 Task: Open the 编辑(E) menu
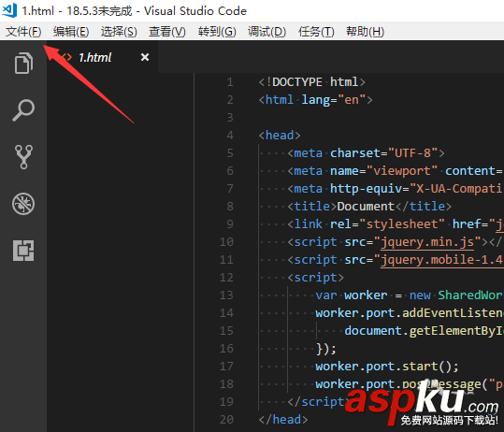pos(71,32)
